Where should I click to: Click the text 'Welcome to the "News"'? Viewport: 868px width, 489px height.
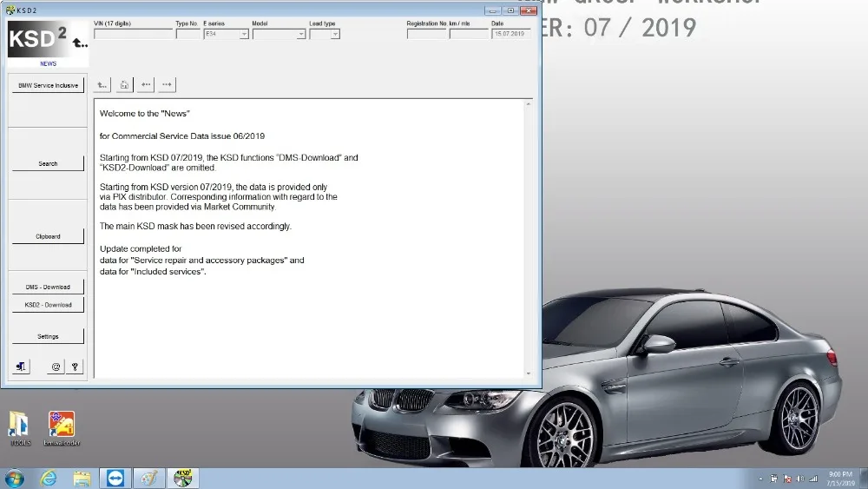(x=144, y=114)
